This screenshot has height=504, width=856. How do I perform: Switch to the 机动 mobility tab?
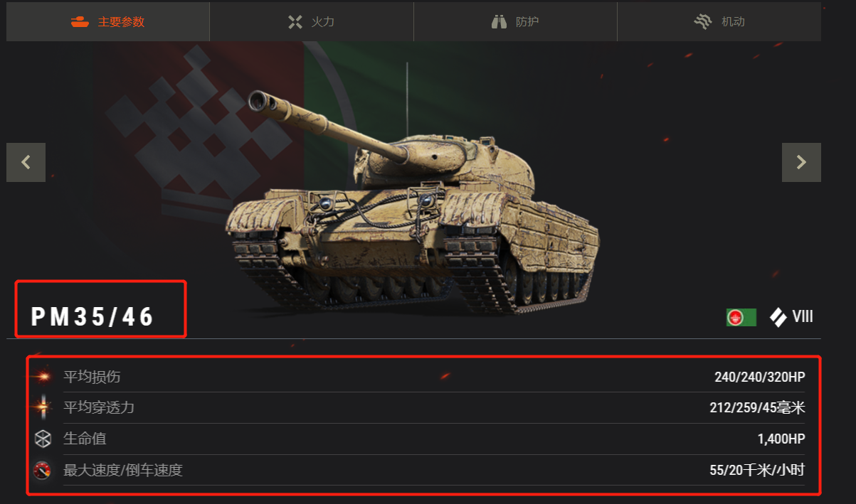[719, 21]
